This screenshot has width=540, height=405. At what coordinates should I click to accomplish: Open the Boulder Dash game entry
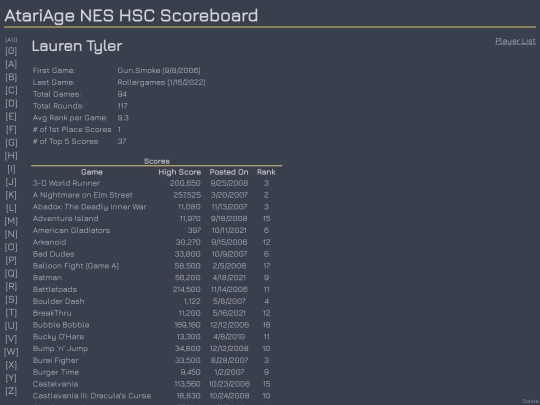58,301
